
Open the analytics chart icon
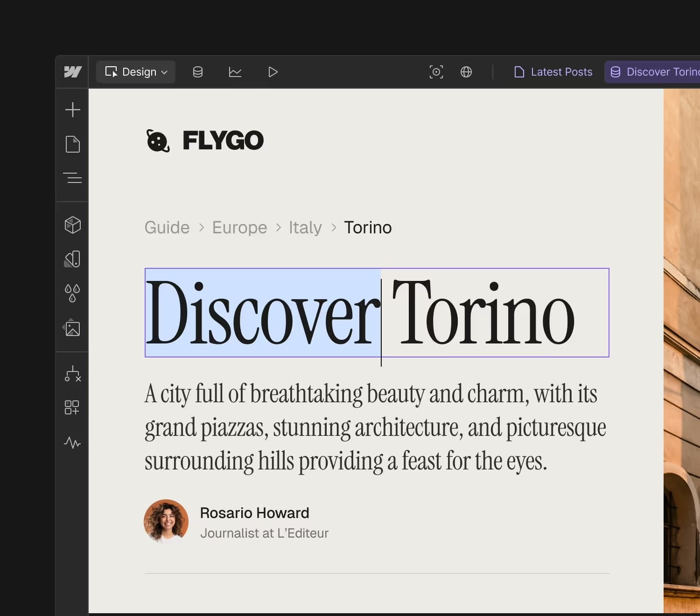click(235, 72)
